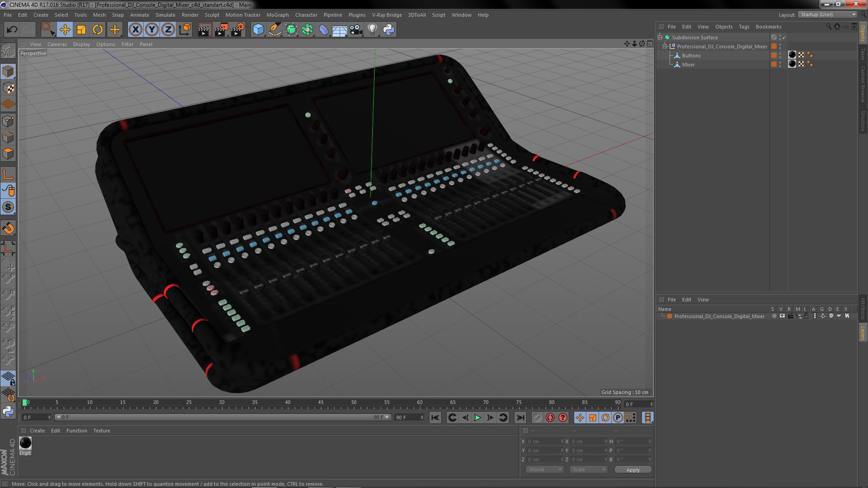868x488 pixels.
Task: Add a Floor environment object icon
Action: (340, 30)
